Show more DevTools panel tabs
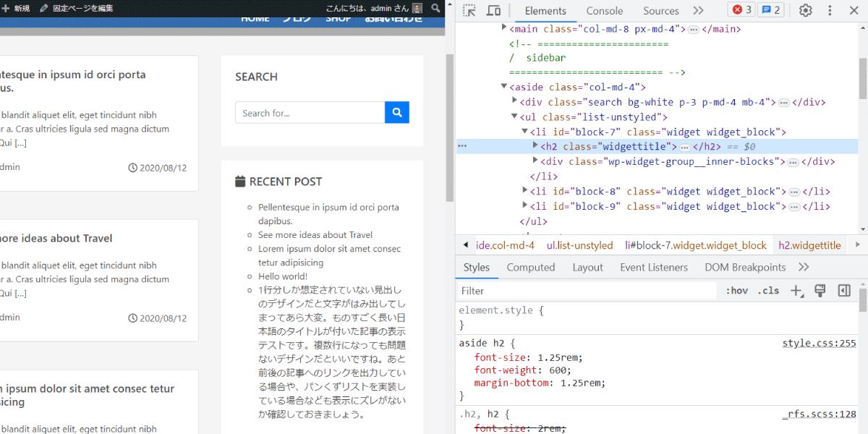 tap(698, 11)
